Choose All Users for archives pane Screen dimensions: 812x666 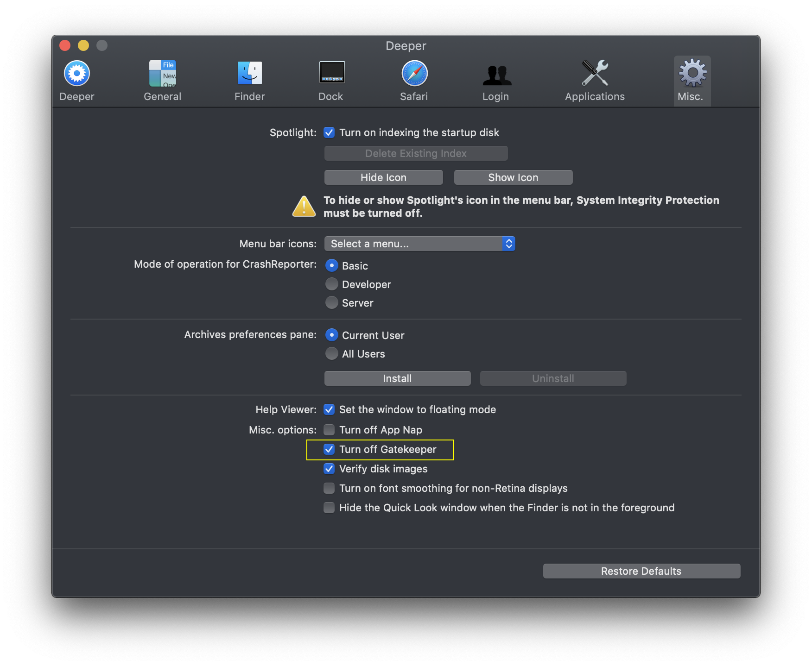[332, 353]
